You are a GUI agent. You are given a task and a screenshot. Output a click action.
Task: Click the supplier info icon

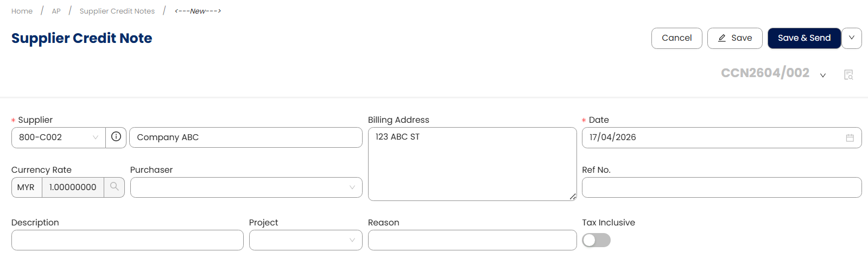click(116, 137)
